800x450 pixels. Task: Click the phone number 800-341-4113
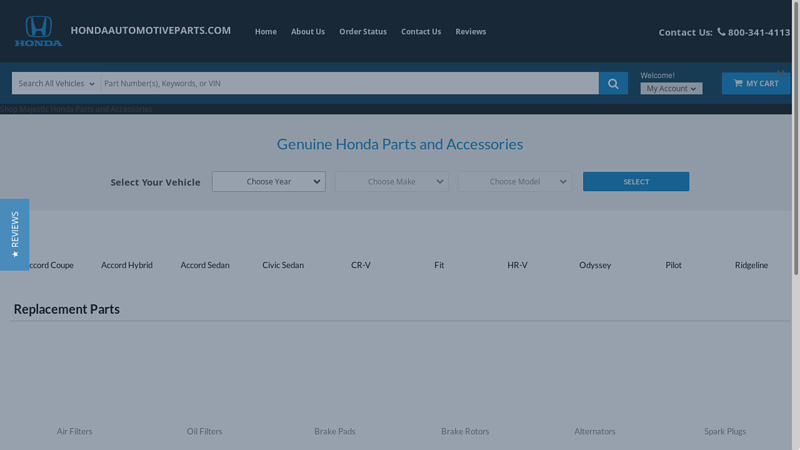coord(759,32)
